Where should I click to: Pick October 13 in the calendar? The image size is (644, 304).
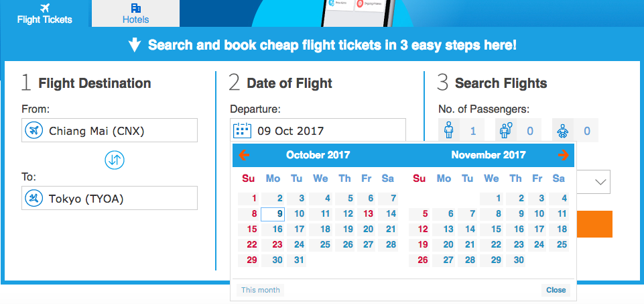coord(368,214)
